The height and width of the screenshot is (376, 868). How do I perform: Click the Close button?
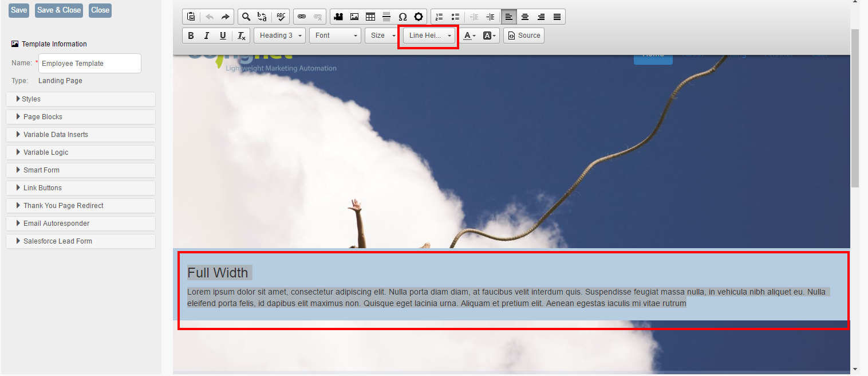click(x=100, y=10)
